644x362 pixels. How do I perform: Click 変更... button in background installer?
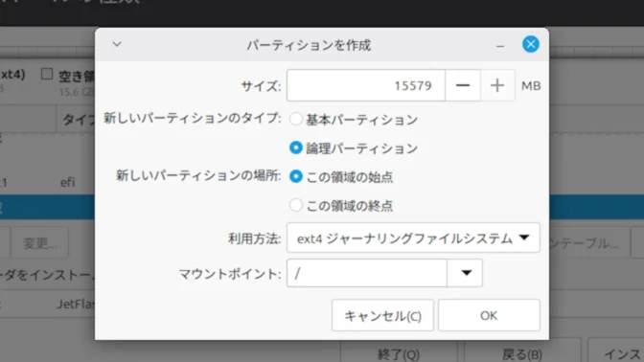(40, 242)
